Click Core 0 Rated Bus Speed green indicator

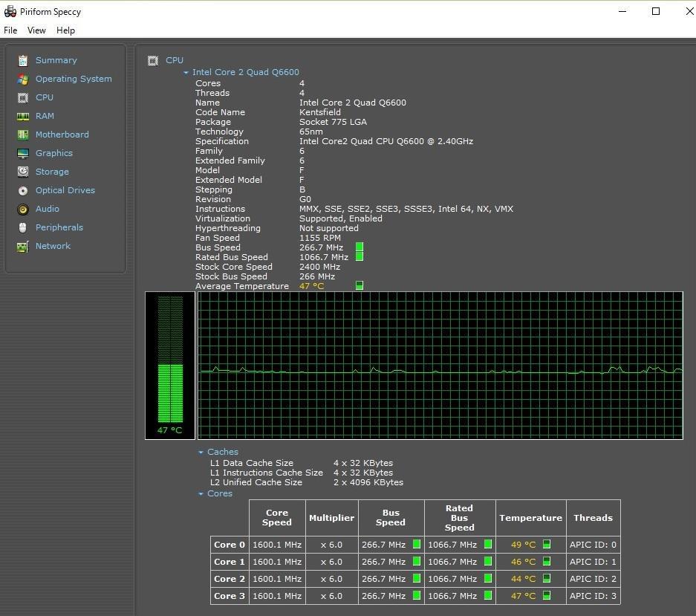tap(488, 544)
